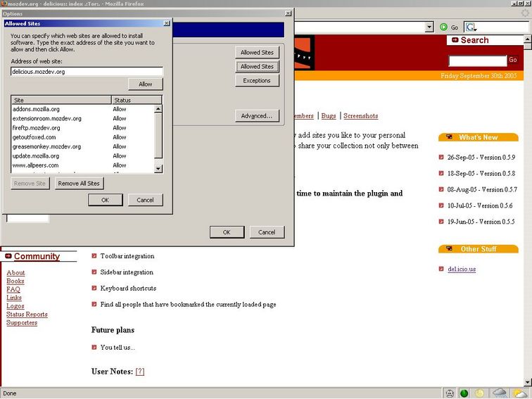Confirm Allowed Sites dialog with OK

(x=105, y=200)
